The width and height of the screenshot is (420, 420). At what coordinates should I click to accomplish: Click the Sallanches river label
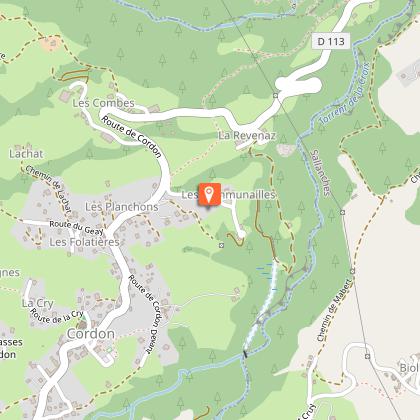[320, 173]
